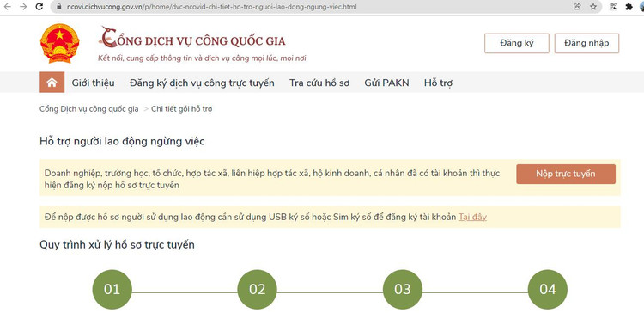Open the Giới thiệu menu item
This screenshot has width=644, height=313.
(94, 83)
